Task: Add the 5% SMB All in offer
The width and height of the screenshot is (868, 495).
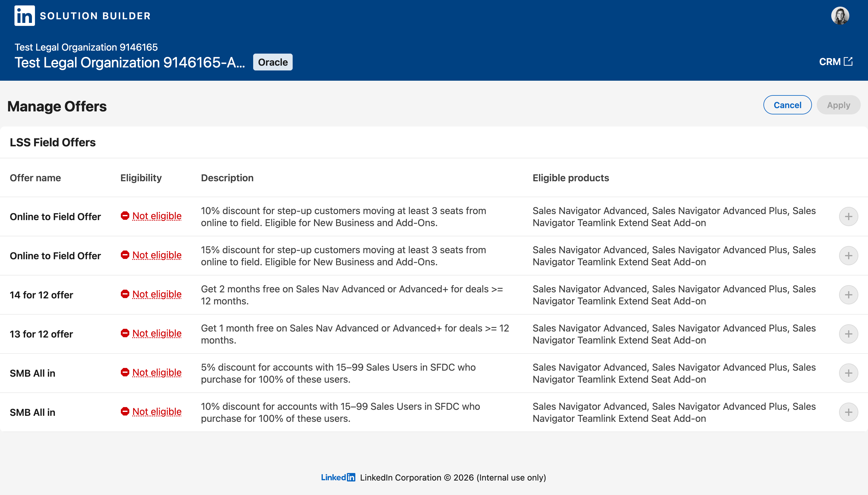Action: [848, 373]
